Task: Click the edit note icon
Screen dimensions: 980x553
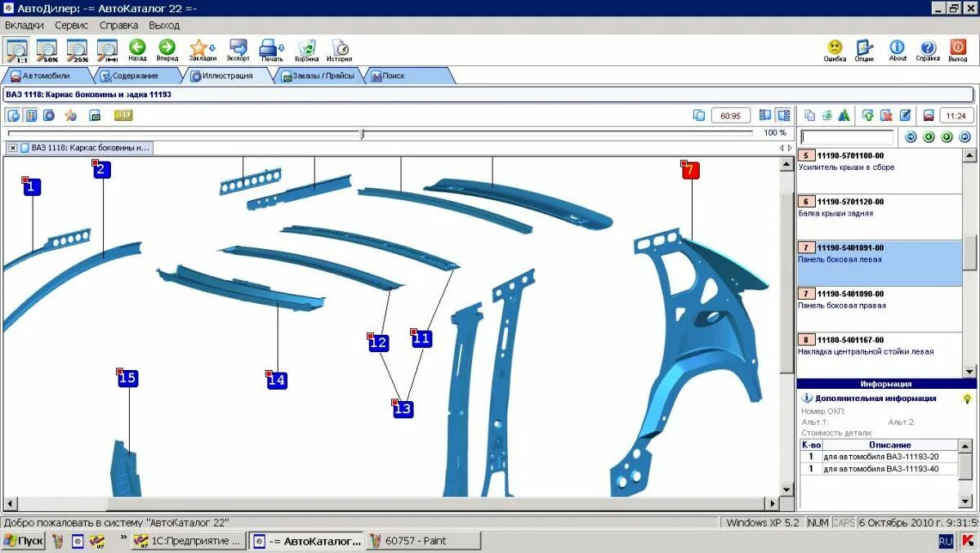Action: pyautogui.click(x=905, y=115)
